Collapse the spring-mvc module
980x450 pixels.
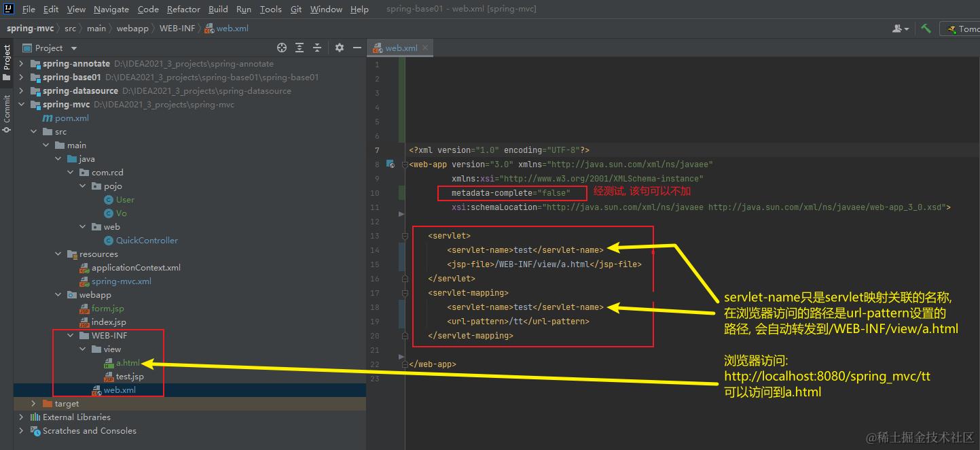click(x=22, y=105)
